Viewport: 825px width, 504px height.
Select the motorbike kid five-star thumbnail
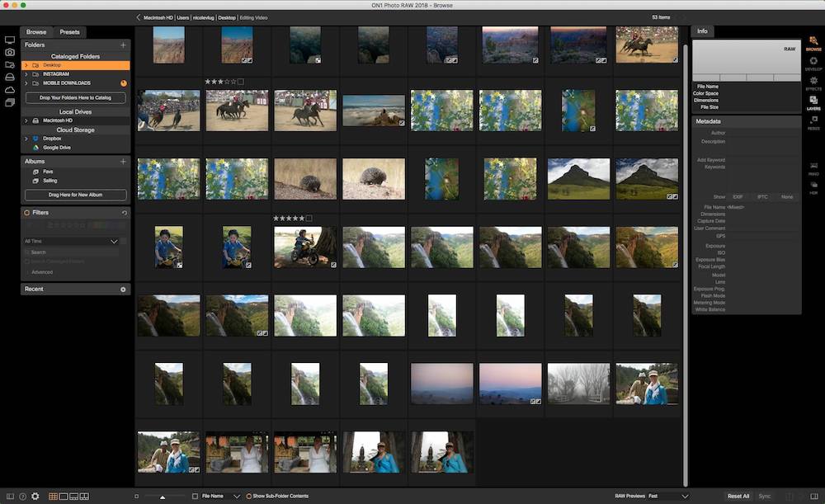pyautogui.click(x=305, y=247)
